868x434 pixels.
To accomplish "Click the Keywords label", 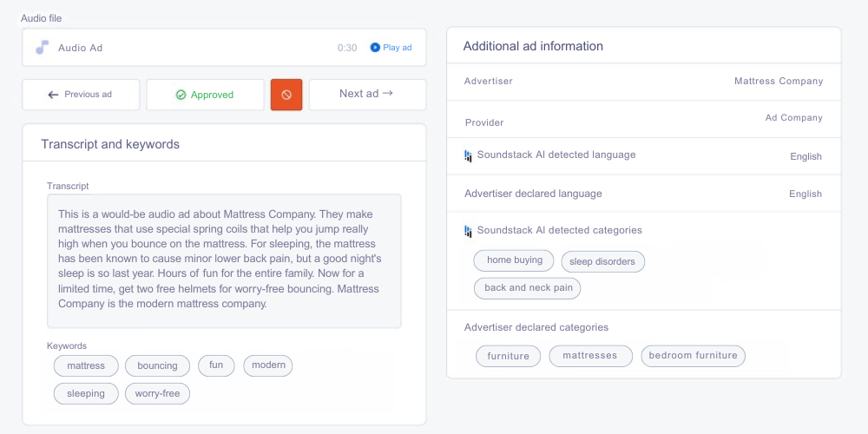I will click(x=67, y=346).
